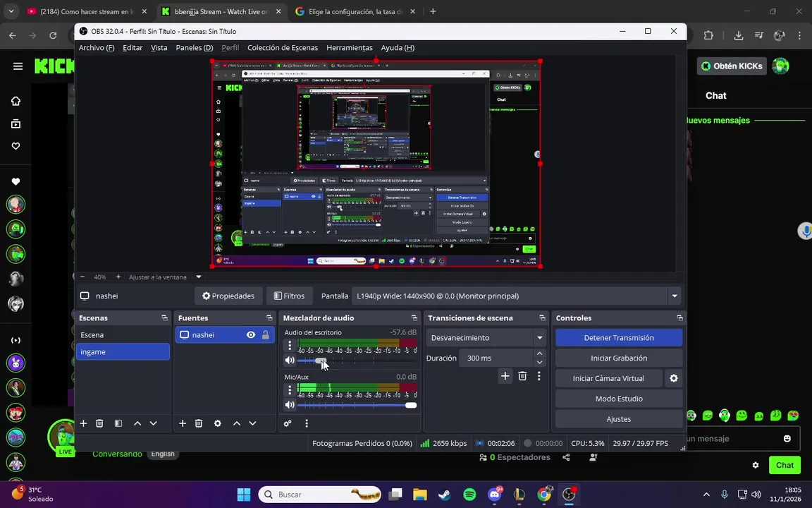Open Ayuda menu
The width and height of the screenshot is (812, 508).
tap(398, 48)
